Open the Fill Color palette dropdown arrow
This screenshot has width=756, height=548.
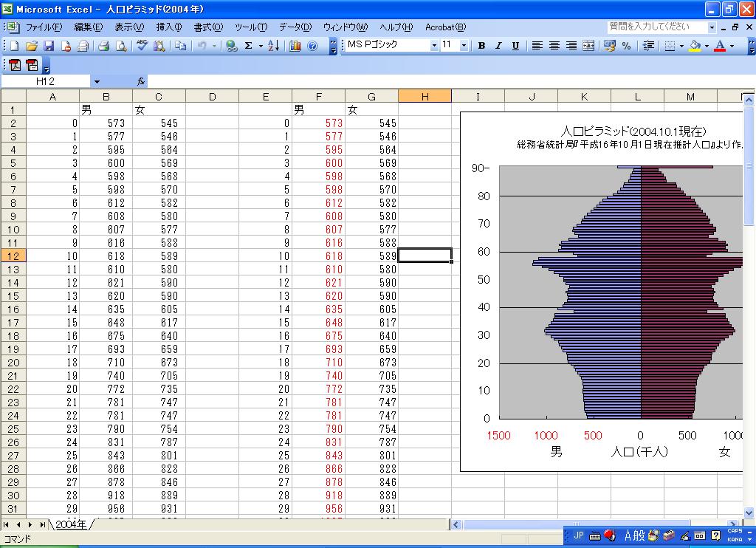tap(707, 46)
